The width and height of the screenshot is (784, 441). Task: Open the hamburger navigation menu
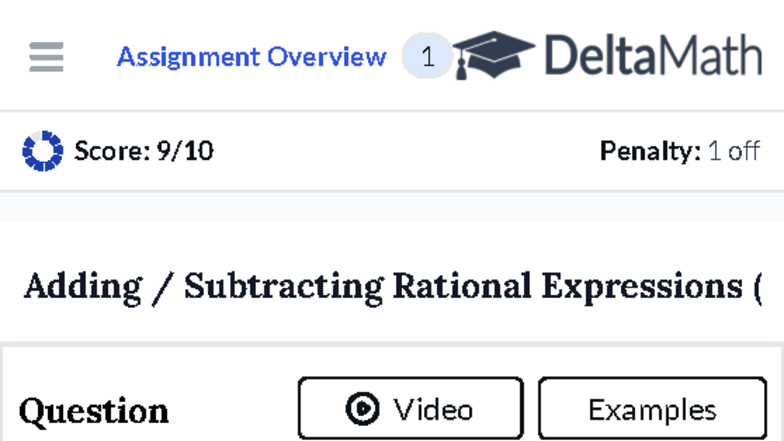pos(46,57)
